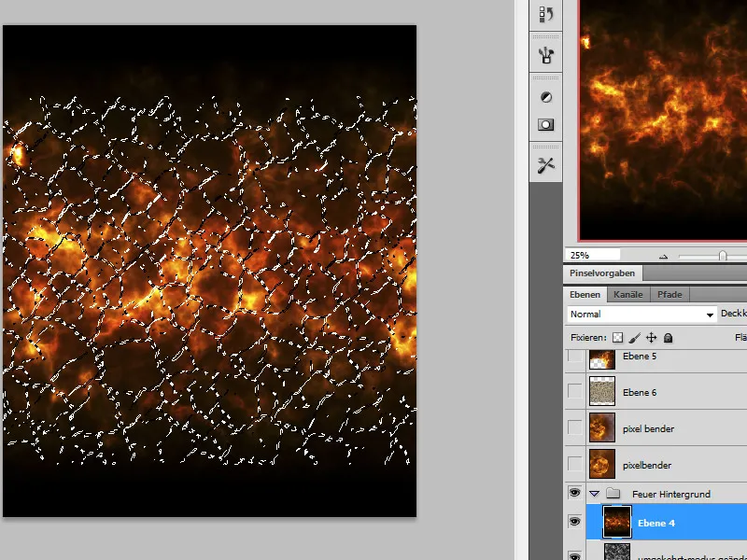Click the 25% navigator zoom field
747x560 pixels.
pos(593,255)
